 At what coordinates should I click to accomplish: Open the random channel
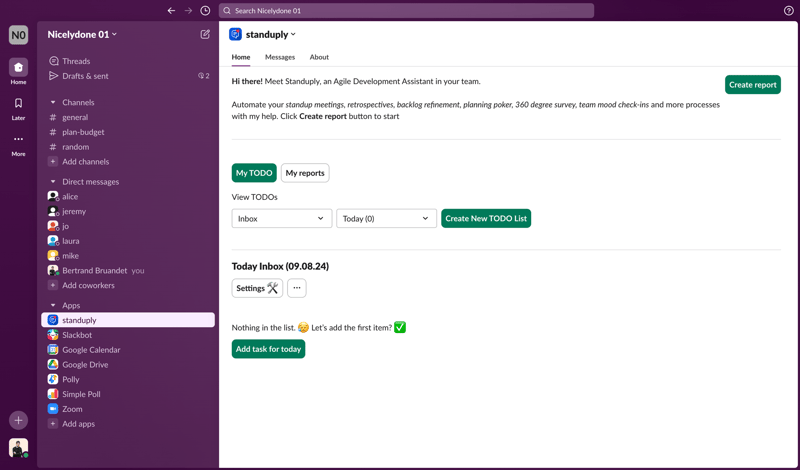pyautogui.click(x=128, y=146)
